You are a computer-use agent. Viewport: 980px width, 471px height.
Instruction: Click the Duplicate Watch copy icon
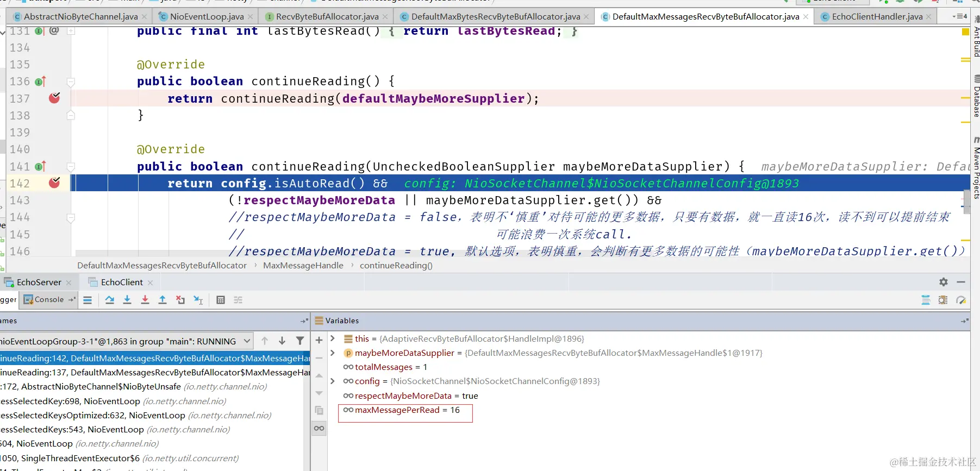tap(319, 411)
